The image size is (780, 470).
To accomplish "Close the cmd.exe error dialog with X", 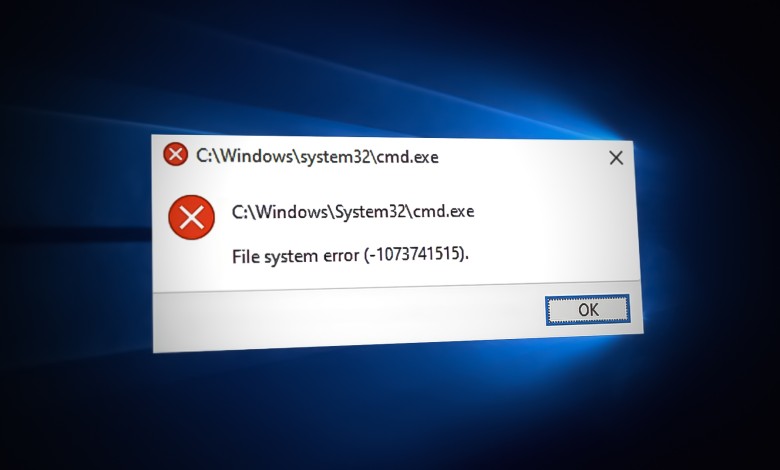I will (616, 158).
